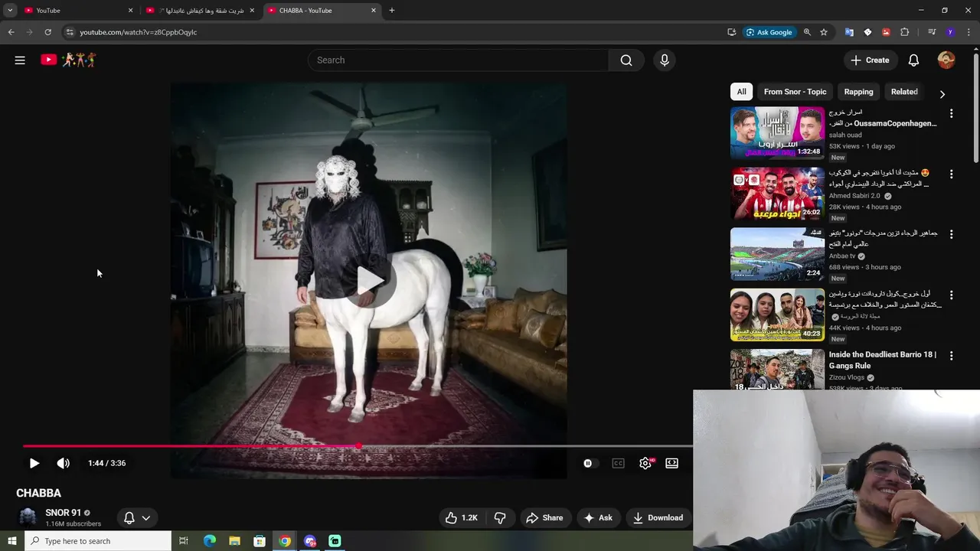The height and width of the screenshot is (551, 980).
Task: Open the SNOR 91 channel avatar
Action: 28,517
